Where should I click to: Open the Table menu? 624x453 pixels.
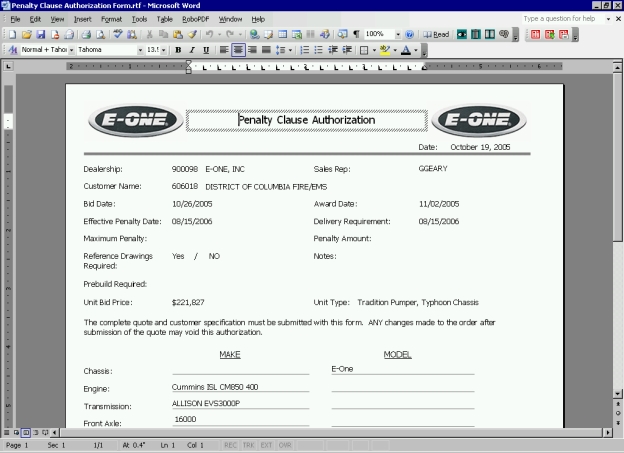[x=164, y=19]
